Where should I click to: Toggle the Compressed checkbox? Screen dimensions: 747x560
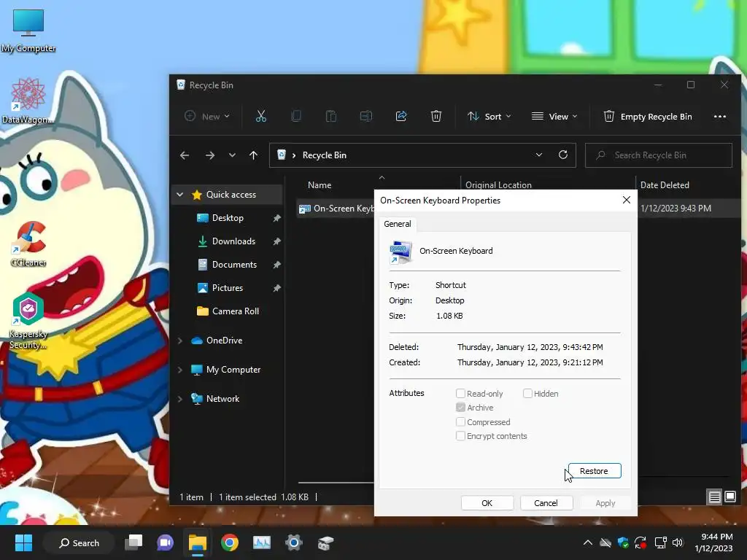[x=460, y=422]
